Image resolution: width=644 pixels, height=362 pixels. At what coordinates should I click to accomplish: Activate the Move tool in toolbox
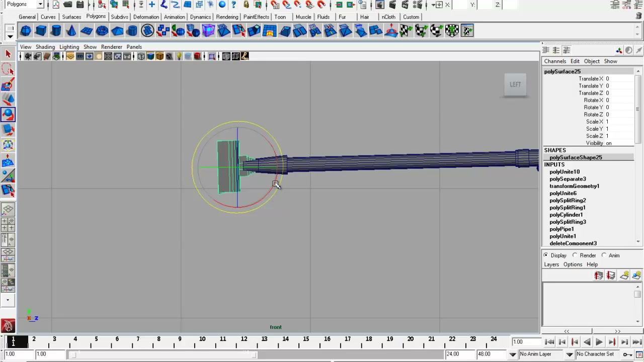point(8,100)
